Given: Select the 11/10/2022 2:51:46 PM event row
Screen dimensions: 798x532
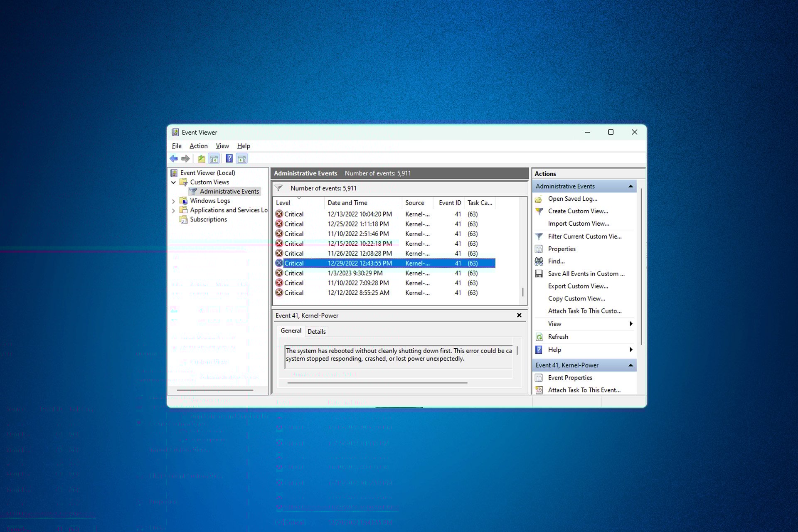Looking at the screenshot, I should click(385, 234).
